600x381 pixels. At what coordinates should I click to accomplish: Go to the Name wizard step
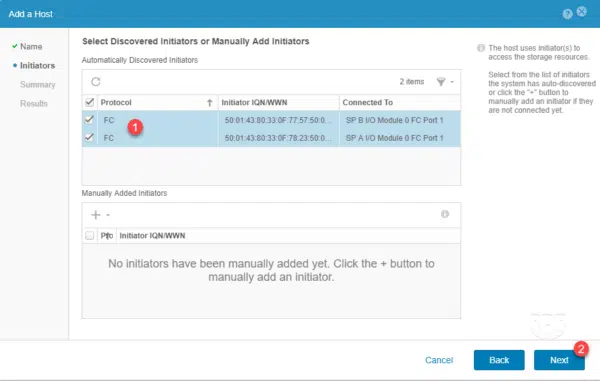(31, 47)
